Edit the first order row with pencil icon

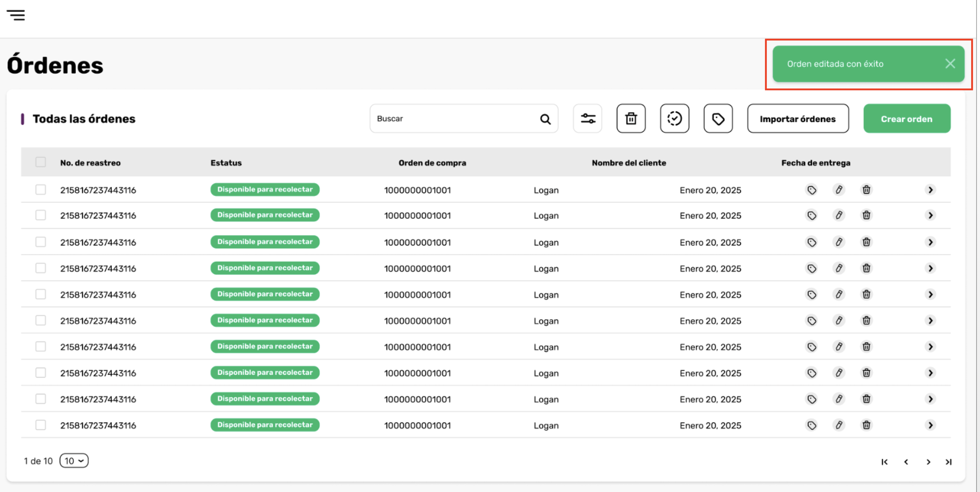(839, 190)
